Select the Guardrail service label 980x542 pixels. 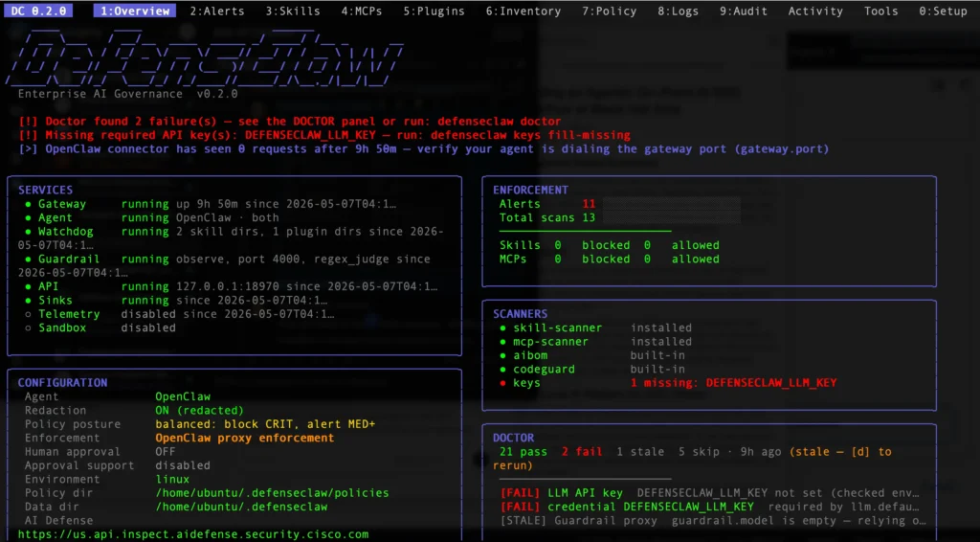click(x=69, y=259)
